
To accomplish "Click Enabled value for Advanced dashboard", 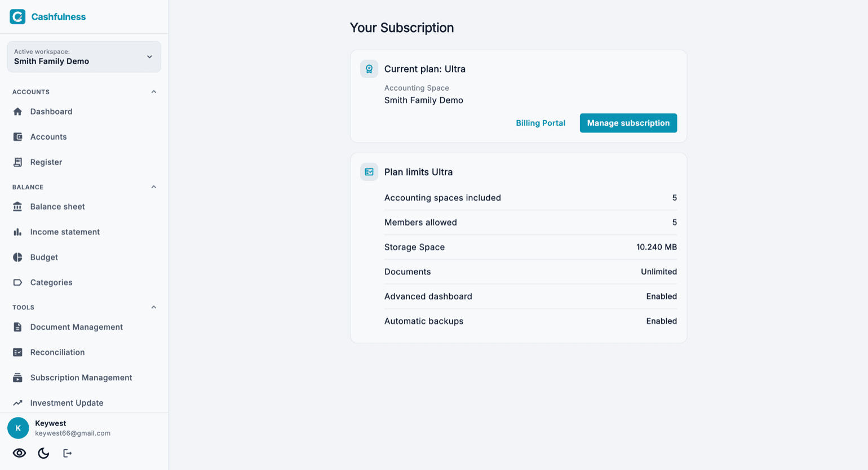I will pos(662,296).
